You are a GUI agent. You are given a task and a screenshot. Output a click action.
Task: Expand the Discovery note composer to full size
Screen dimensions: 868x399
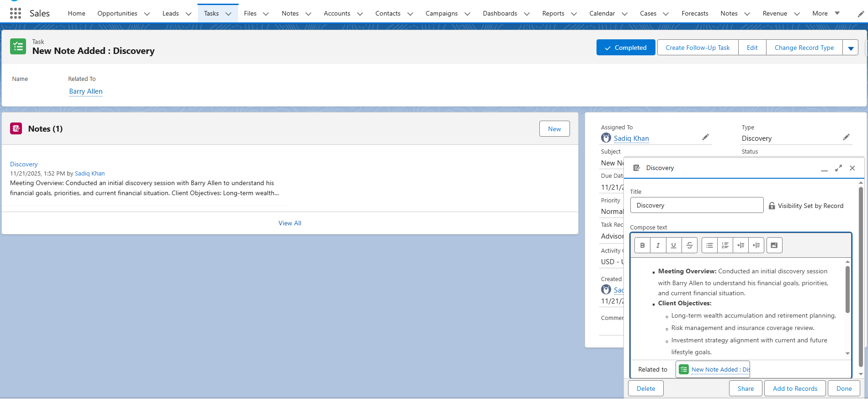838,168
